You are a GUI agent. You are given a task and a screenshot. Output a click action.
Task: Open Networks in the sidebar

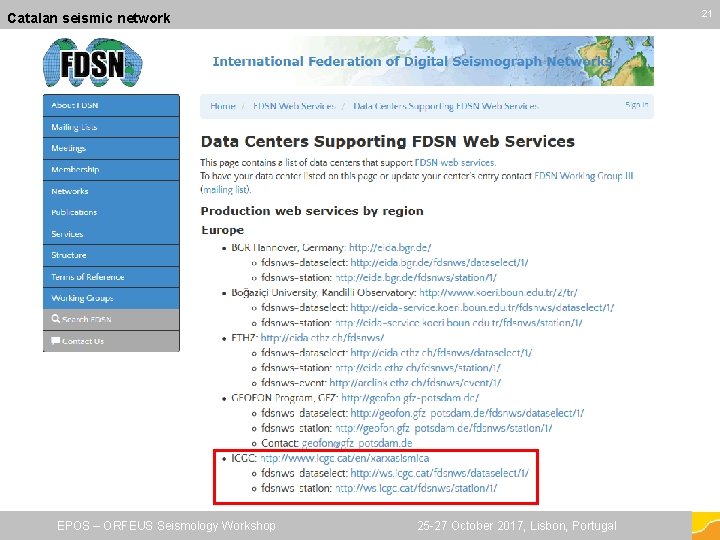(x=111, y=191)
